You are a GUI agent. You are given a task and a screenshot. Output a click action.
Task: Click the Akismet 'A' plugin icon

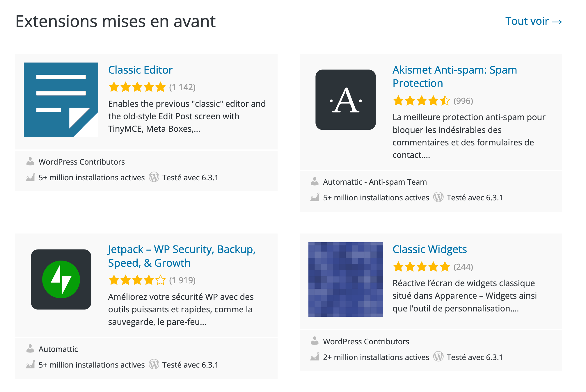point(345,99)
